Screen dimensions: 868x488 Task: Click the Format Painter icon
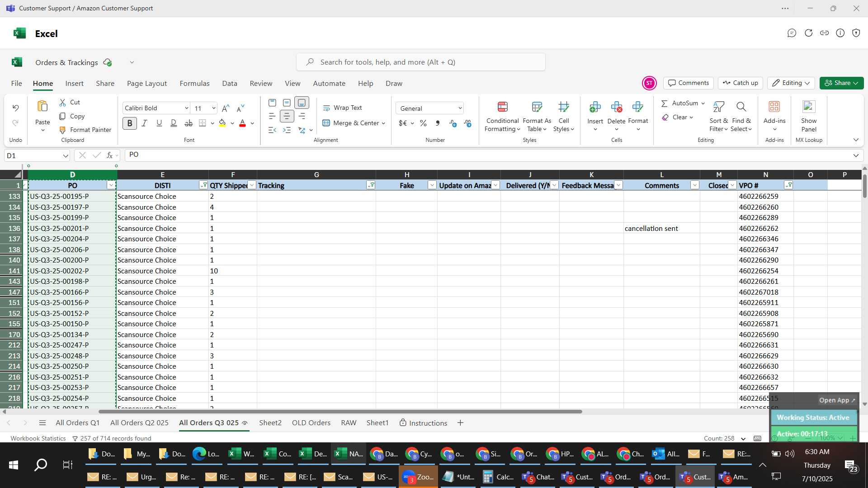[x=63, y=130]
